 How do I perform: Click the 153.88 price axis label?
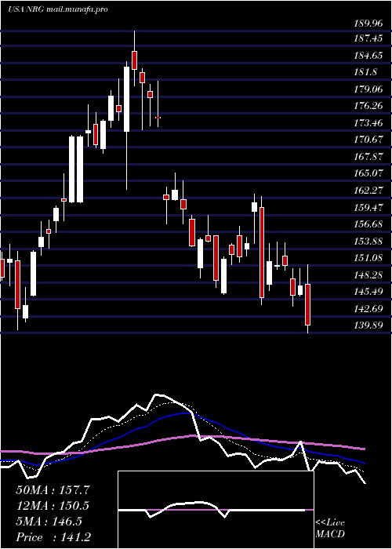tap(368, 241)
